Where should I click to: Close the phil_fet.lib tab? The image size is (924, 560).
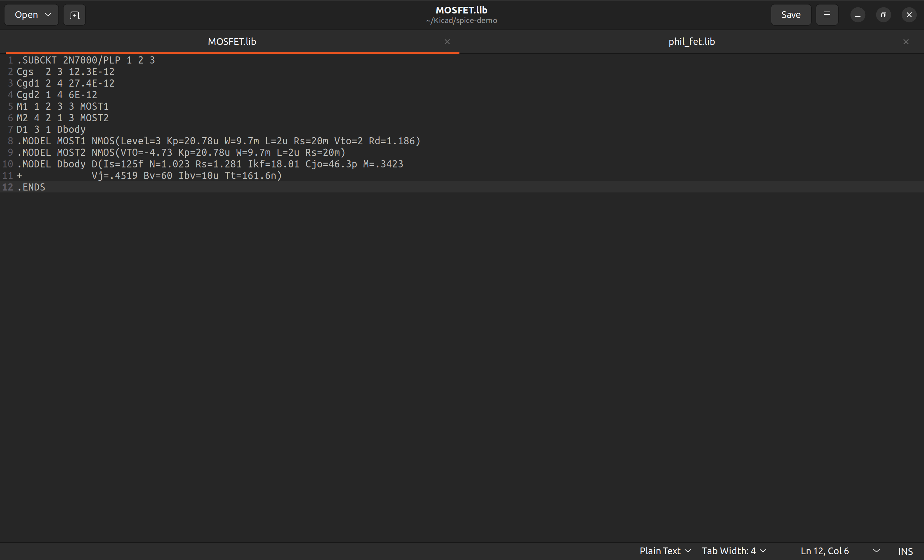(906, 42)
